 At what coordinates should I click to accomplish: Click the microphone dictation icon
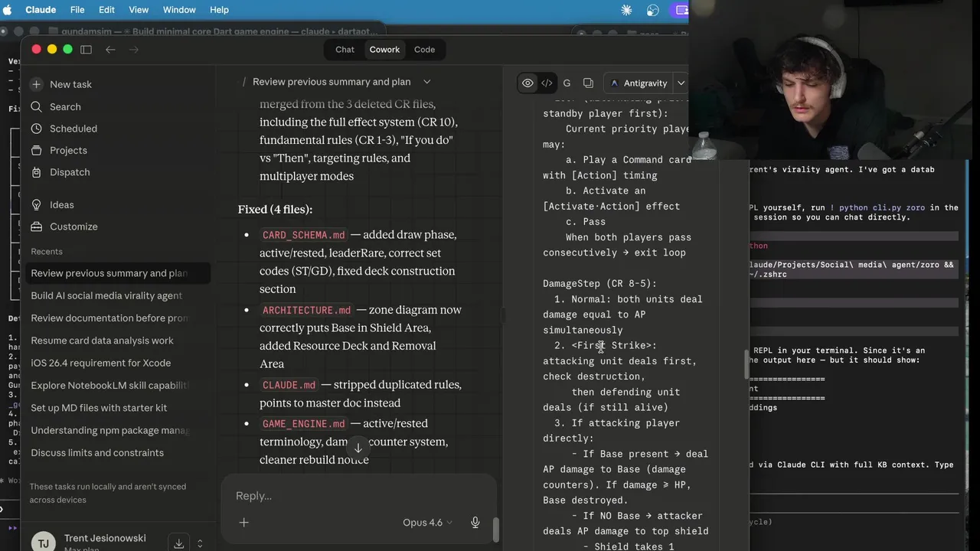point(475,522)
